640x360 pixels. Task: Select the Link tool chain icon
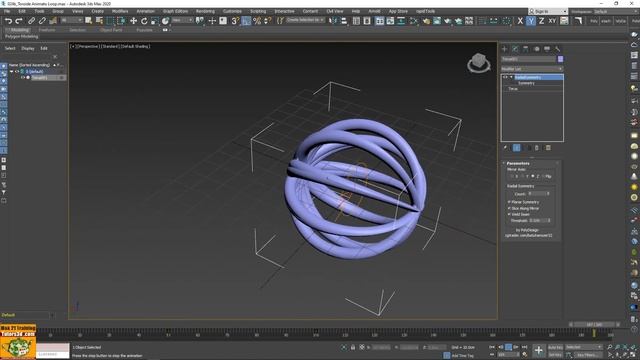(31, 20)
